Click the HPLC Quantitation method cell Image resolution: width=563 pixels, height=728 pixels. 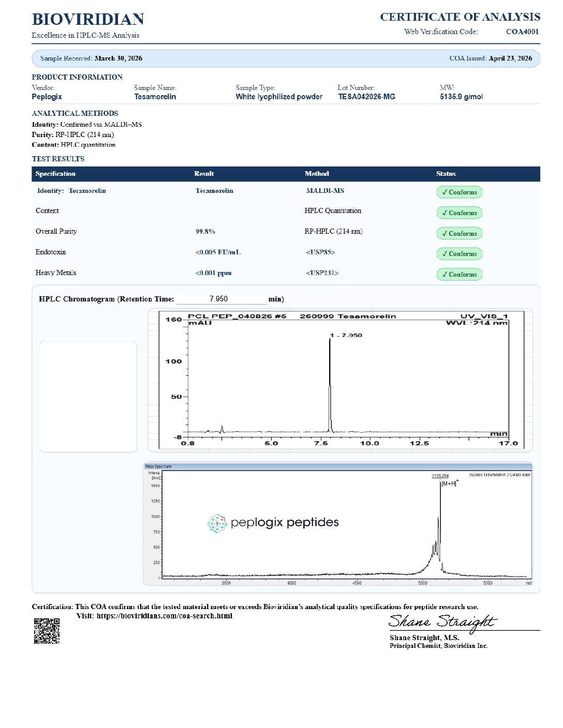(333, 211)
